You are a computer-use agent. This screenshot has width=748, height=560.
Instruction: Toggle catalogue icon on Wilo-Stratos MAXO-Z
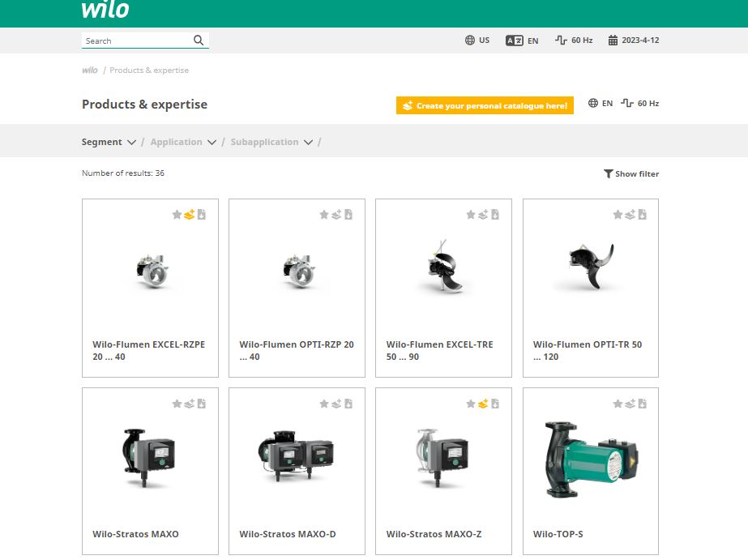point(483,404)
